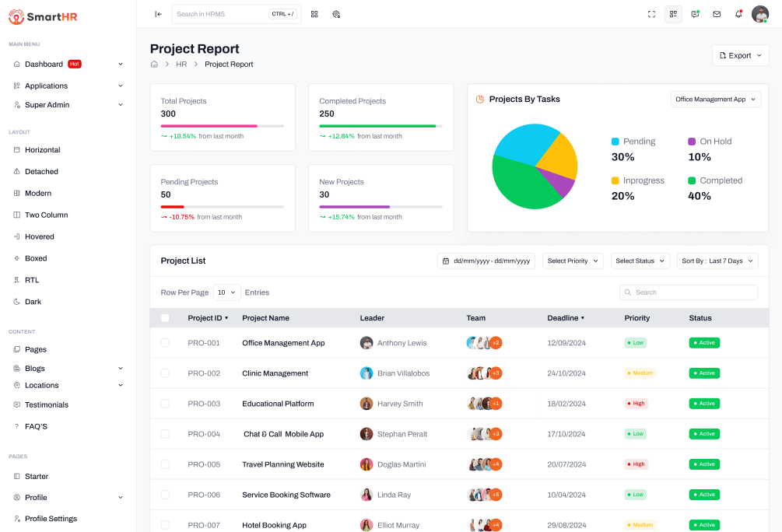Go to Testimonials in the sidebar menu
Viewport: 782px width, 532px height.
pyautogui.click(x=46, y=404)
